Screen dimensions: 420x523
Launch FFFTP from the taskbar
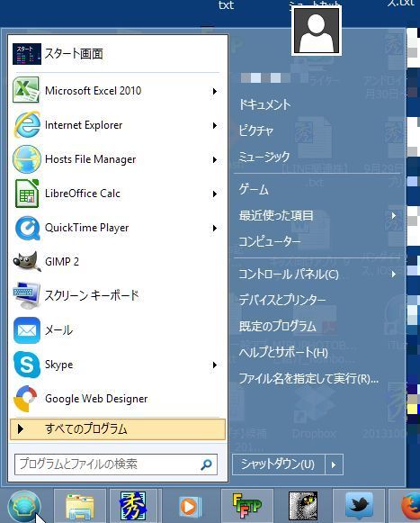coord(247,506)
